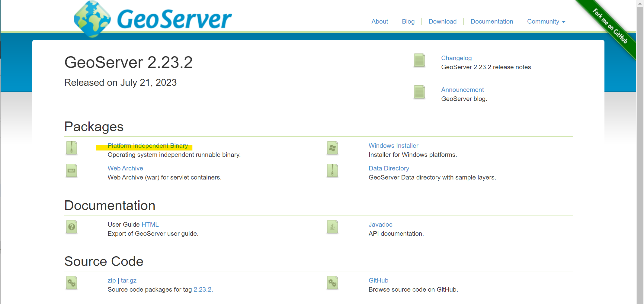Image resolution: width=644 pixels, height=304 pixels.
Task: Click the Fork me on GitHub ribbon
Action: 610,26
